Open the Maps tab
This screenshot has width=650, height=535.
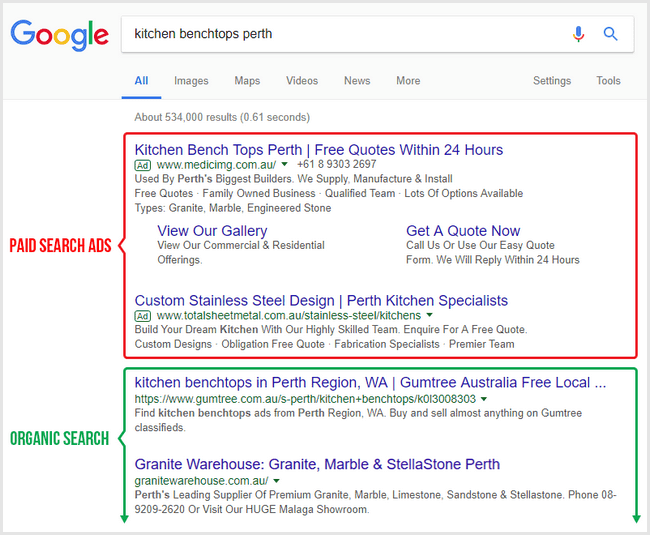pos(247,81)
